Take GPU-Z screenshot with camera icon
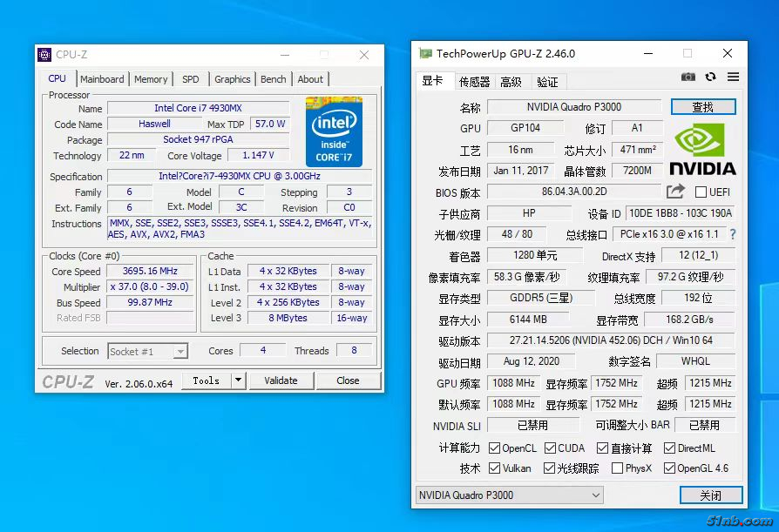This screenshot has height=532, width=779. (x=688, y=77)
